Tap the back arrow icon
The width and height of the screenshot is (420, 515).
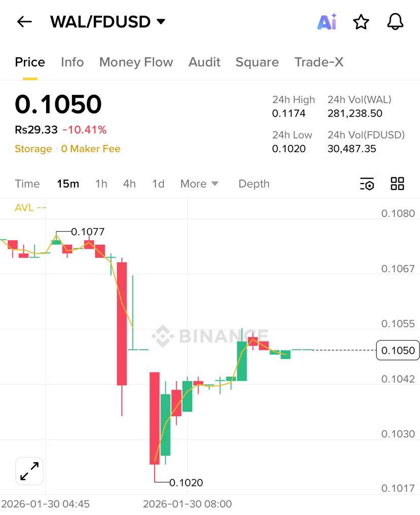24,22
